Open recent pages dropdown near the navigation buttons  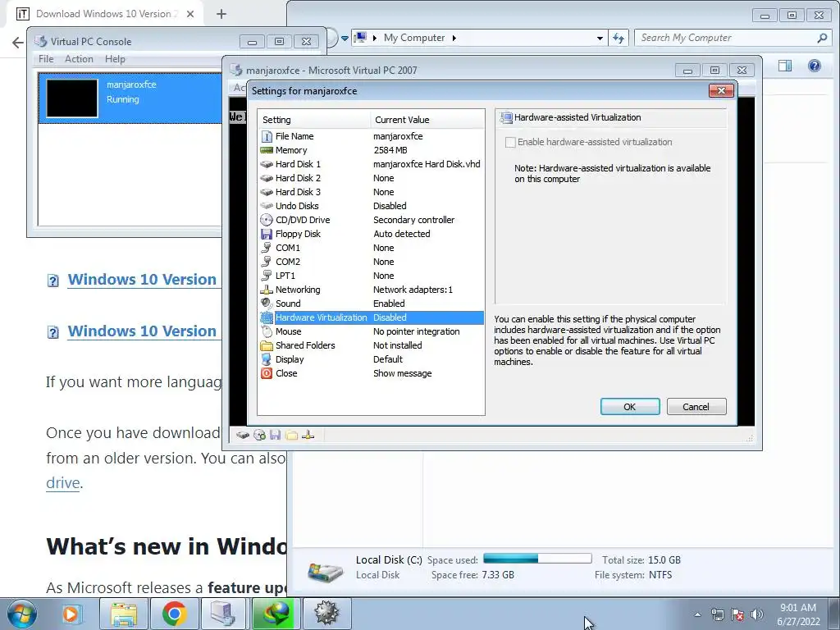pyautogui.click(x=345, y=38)
